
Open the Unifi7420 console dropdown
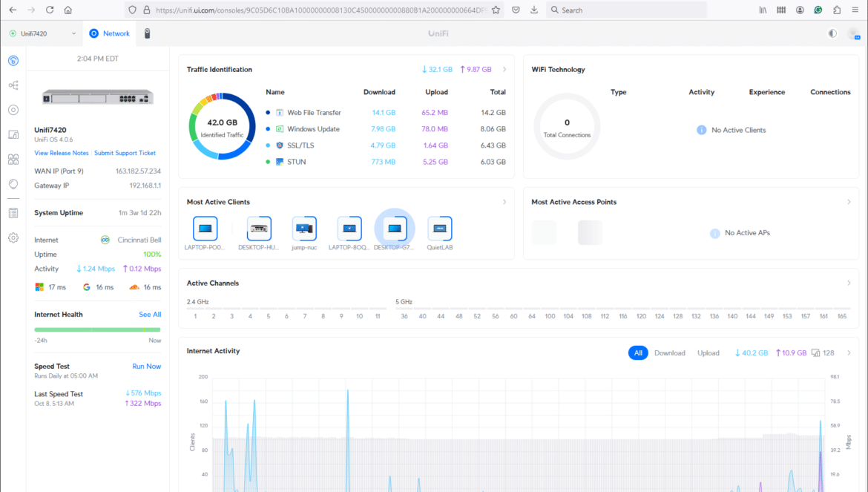(x=42, y=33)
